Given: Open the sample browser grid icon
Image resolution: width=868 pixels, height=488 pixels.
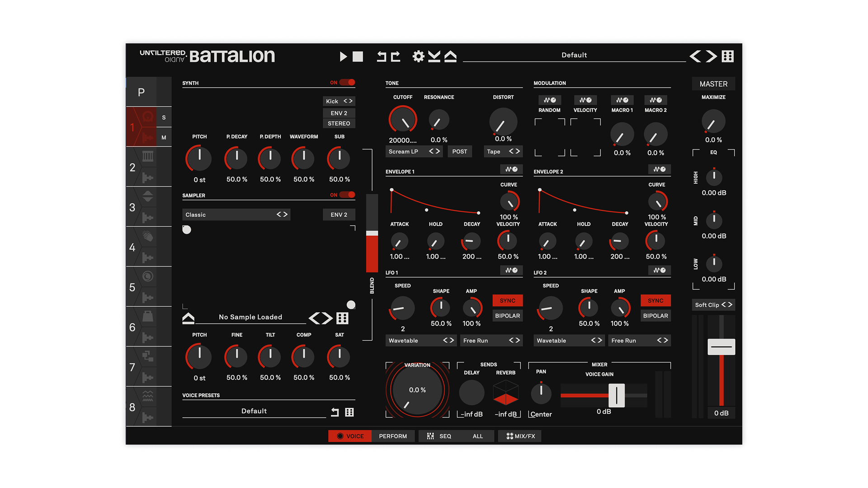Looking at the screenshot, I should click(342, 318).
